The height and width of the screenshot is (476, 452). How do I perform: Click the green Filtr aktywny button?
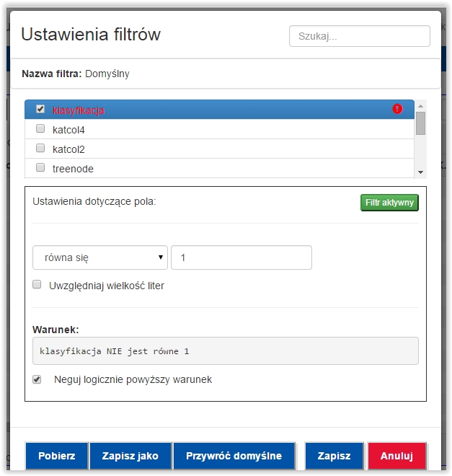point(389,203)
